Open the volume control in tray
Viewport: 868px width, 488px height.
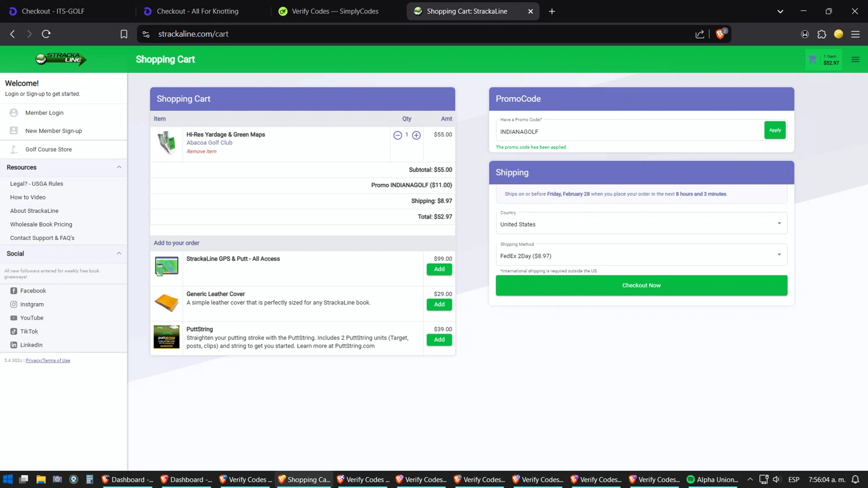point(777,479)
